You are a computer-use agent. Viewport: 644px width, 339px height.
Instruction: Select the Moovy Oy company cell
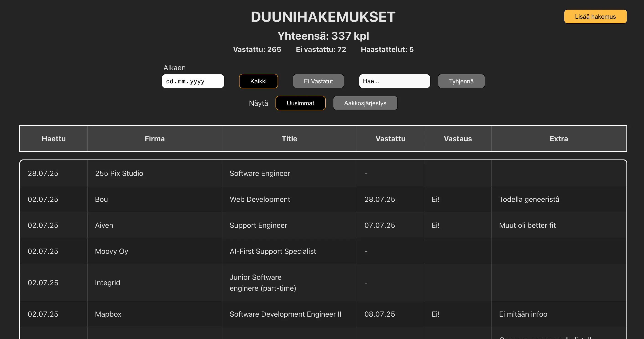coord(155,251)
